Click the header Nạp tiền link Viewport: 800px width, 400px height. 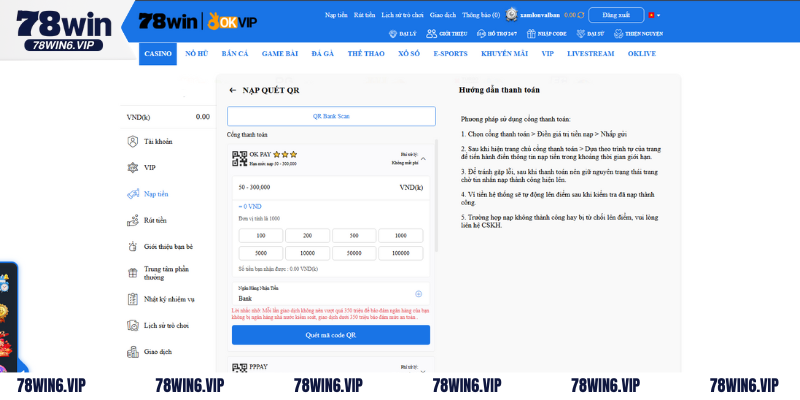(337, 15)
